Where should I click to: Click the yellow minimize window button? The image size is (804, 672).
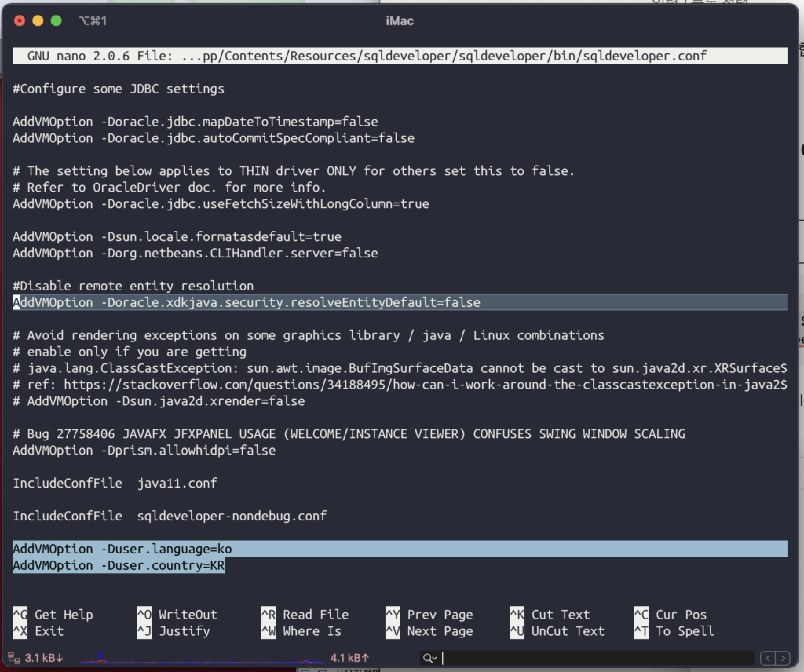pos(38,20)
